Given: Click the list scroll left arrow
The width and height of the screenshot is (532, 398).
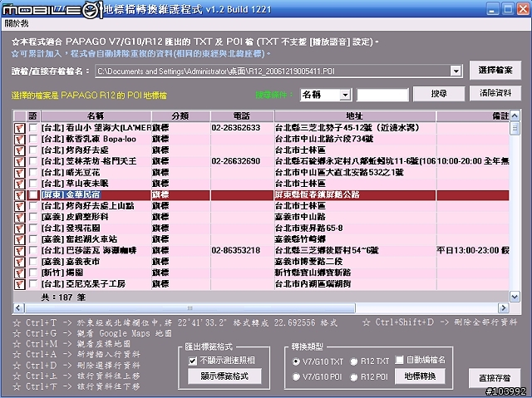Looking at the screenshot, I should 18,308.
